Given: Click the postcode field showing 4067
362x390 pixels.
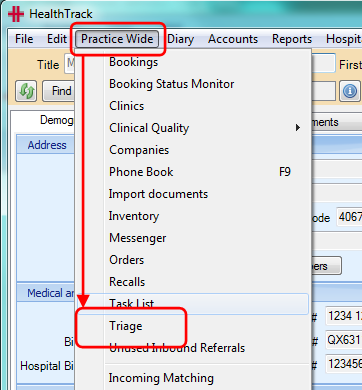Looking at the screenshot, I should pos(349,217).
